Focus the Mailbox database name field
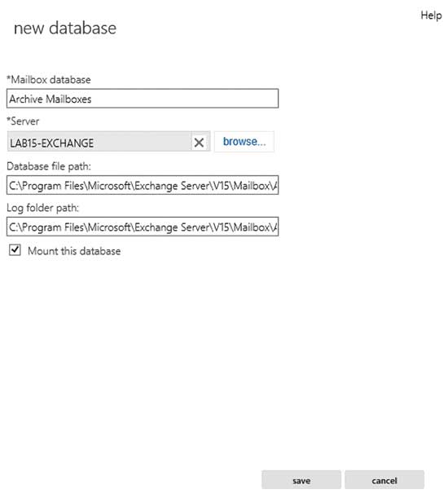The width and height of the screenshot is (448, 494). pos(143,99)
